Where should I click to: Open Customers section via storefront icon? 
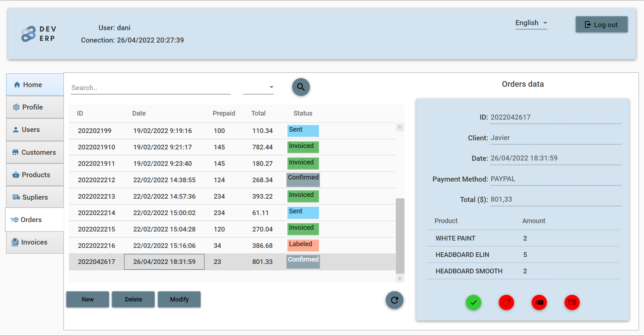pyautogui.click(x=16, y=152)
